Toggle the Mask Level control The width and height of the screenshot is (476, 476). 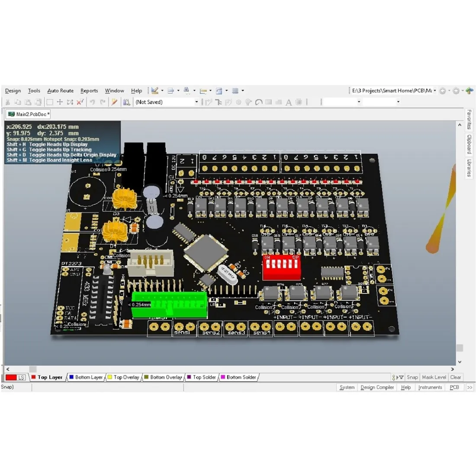pyautogui.click(x=434, y=377)
